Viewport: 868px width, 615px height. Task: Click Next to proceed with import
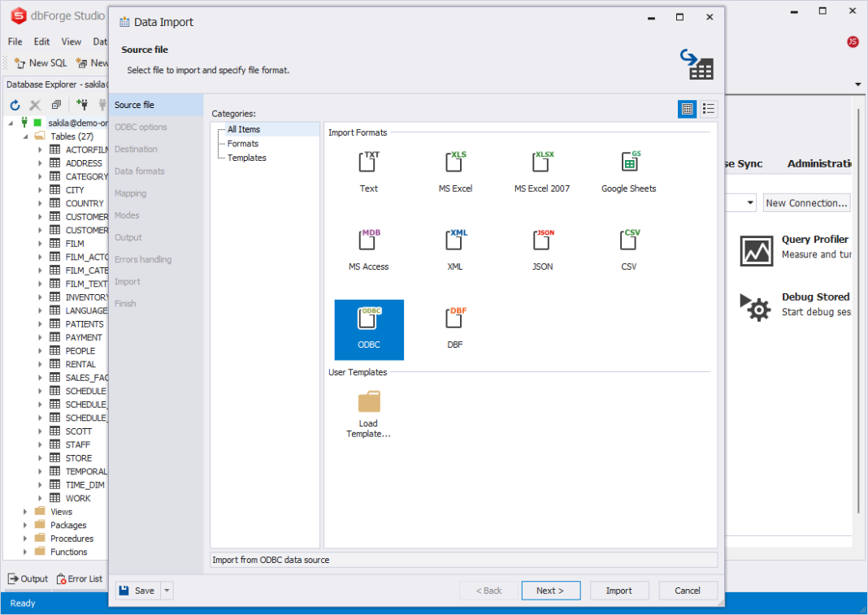[x=550, y=590]
